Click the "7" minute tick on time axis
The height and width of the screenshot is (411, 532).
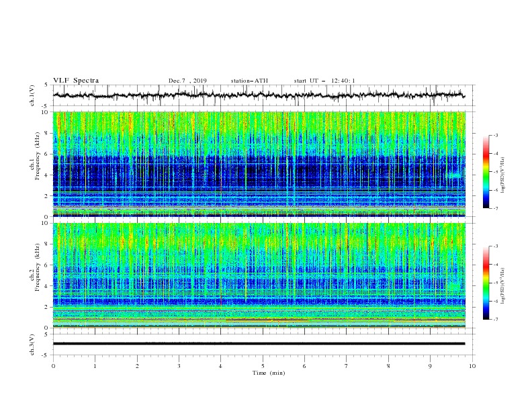pyautogui.click(x=347, y=366)
